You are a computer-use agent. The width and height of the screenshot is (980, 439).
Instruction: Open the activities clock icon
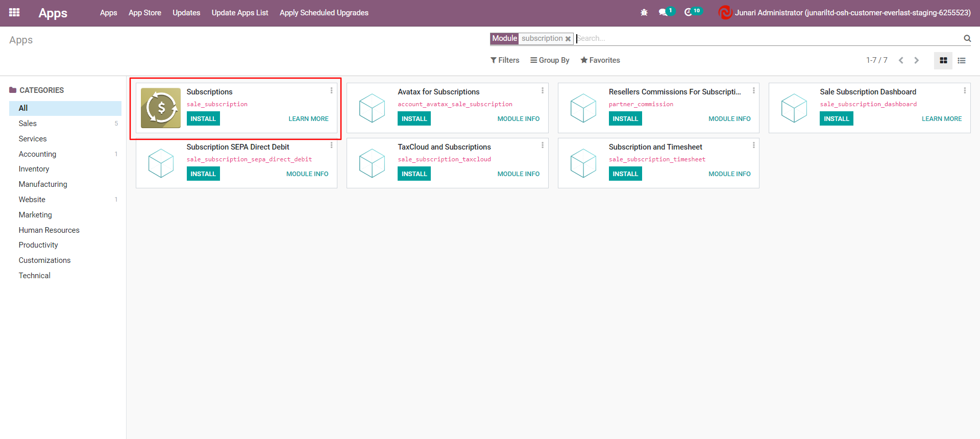coord(688,12)
